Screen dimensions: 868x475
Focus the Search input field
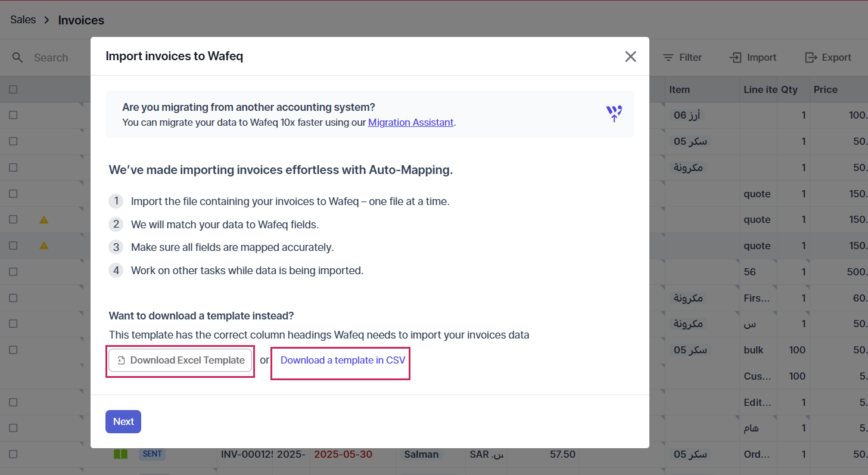(51, 58)
